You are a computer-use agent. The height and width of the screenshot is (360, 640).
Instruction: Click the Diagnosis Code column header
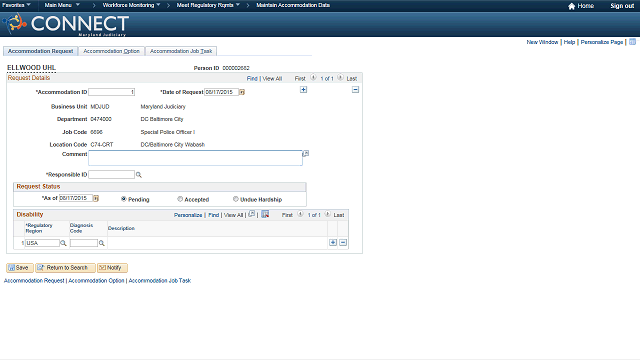tap(81, 228)
